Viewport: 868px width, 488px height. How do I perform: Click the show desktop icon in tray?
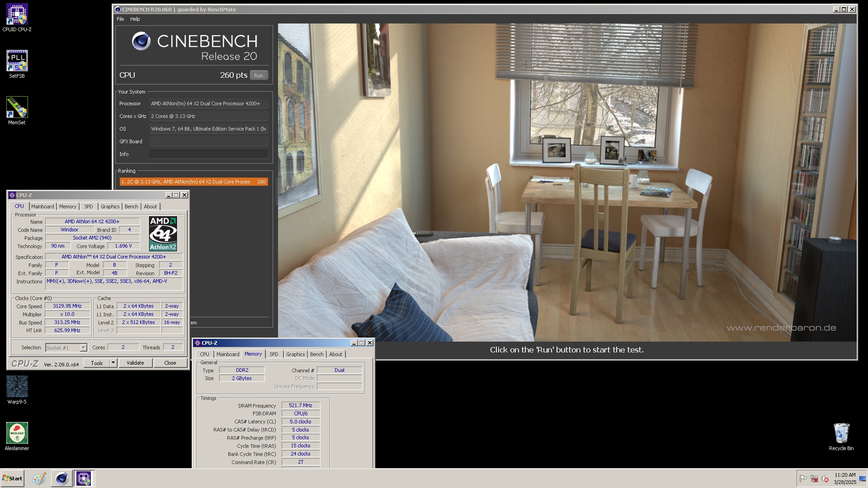pos(863,479)
